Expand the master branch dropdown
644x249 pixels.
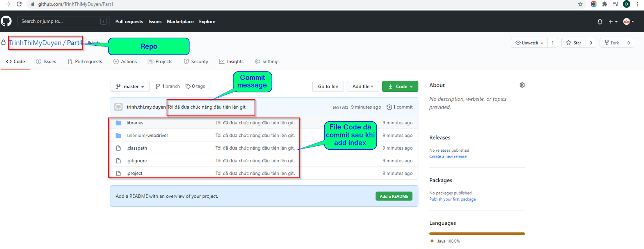130,86
